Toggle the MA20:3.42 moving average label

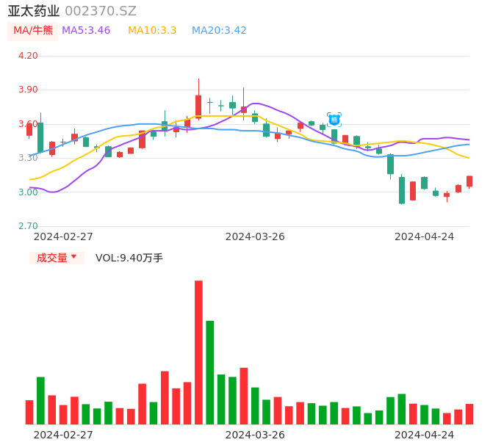pos(219,31)
